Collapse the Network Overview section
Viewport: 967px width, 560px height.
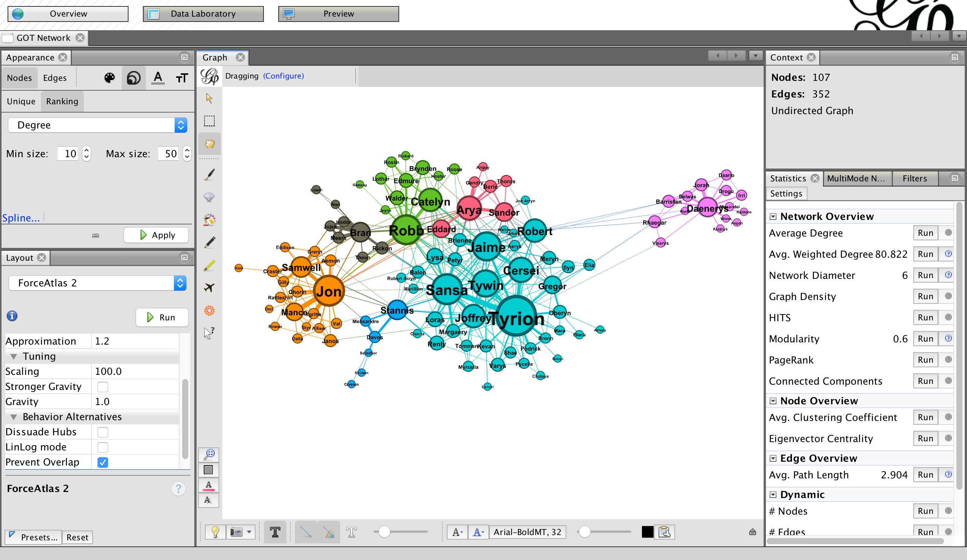(x=773, y=217)
